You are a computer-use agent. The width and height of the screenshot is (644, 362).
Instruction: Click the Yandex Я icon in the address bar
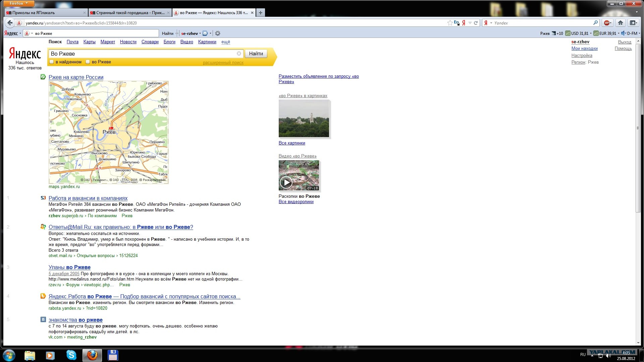[x=464, y=23]
